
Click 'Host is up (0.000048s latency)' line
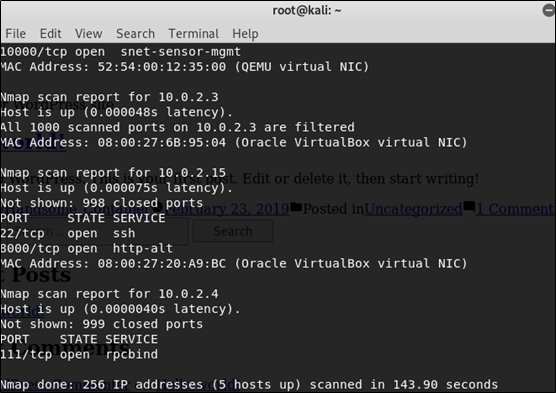116,112
